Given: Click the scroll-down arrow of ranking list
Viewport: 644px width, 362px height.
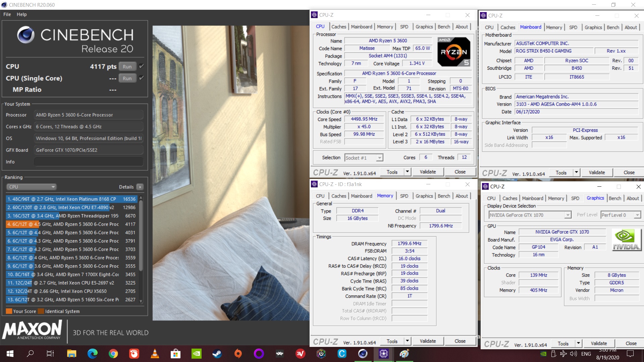Looking at the screenshot, I should click(x=141, y=301).
